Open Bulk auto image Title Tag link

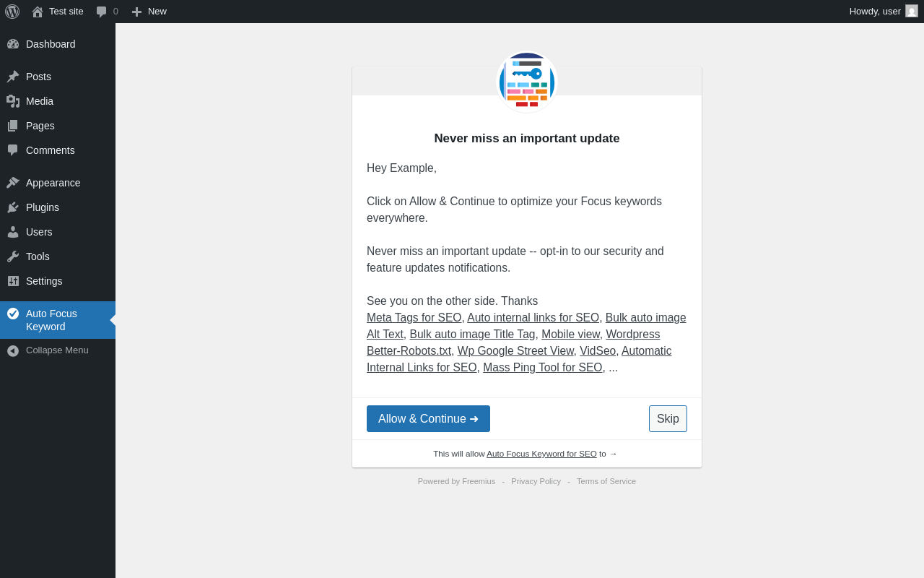(472, 334)
